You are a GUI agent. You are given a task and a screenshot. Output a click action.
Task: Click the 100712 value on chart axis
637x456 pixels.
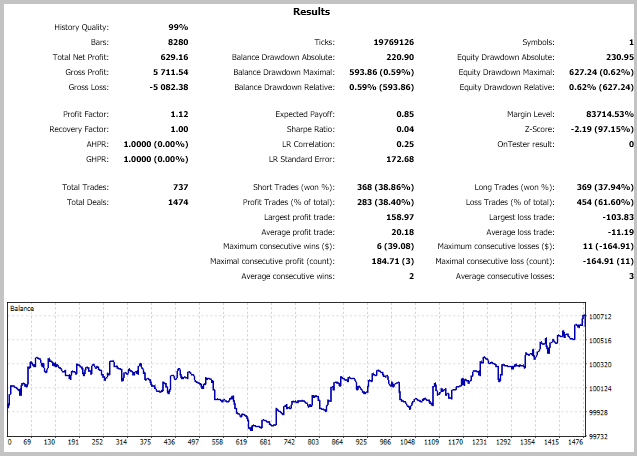click(x=600, y=317)
